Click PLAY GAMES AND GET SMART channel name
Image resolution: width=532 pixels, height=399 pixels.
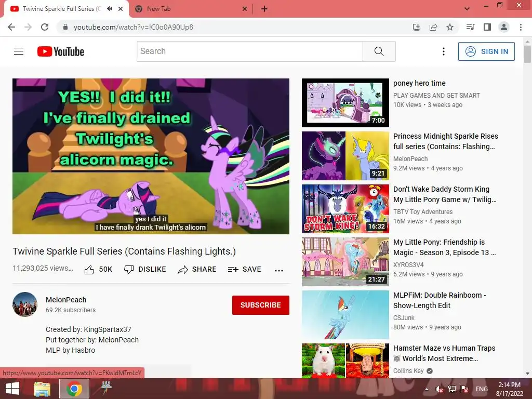click(436, 96)
